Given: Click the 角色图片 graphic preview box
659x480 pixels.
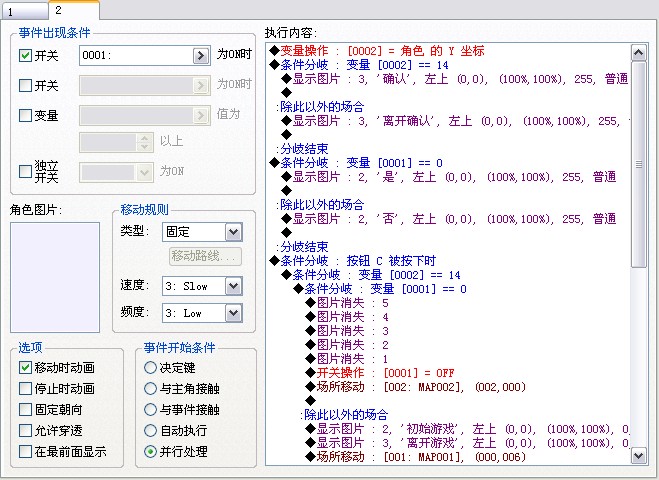Looking at the screenshot, I should pyautogui.click(x=55, y=277).
